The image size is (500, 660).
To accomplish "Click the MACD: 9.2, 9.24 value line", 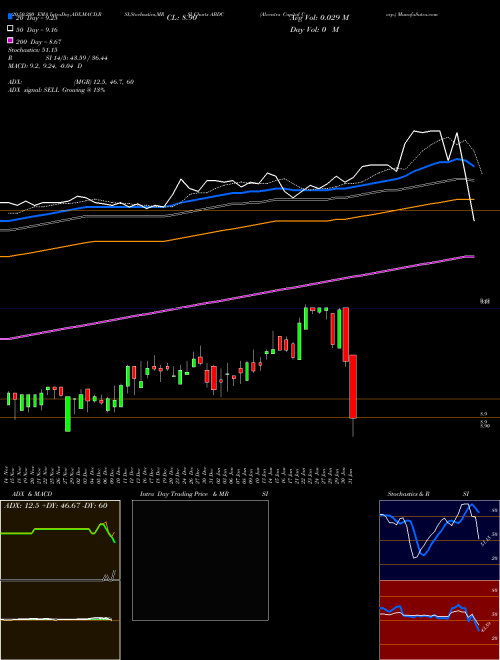I will tap(45, 66).
